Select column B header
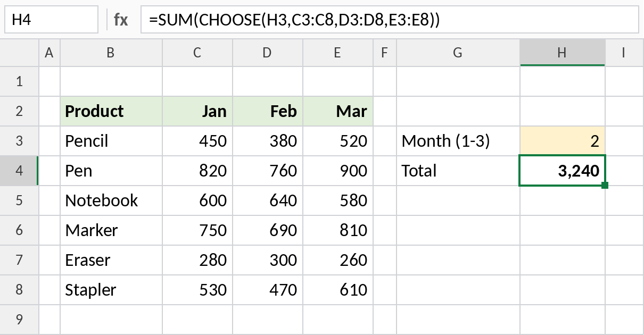Viewport: 644px width, 335px height. pyautogui.click(x=111, y=52)
